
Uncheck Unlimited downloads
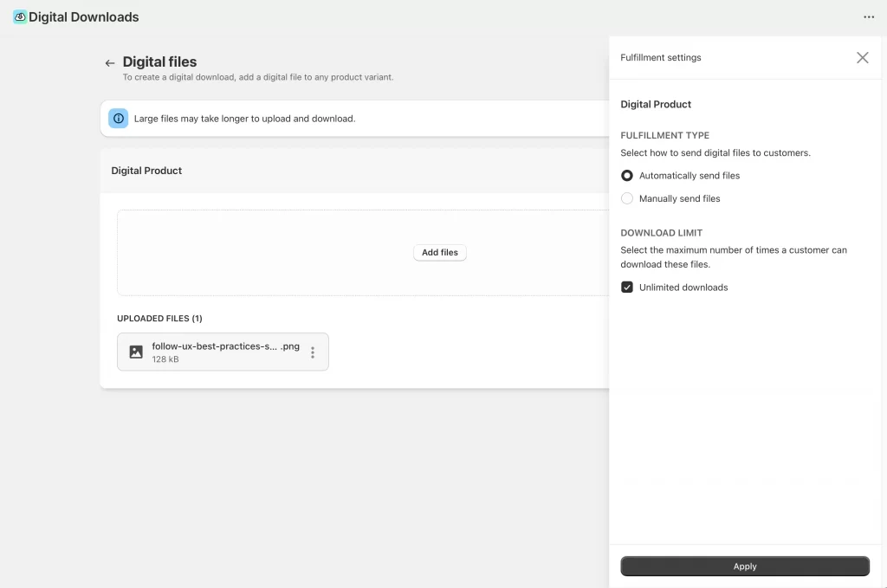click(626, 287)
